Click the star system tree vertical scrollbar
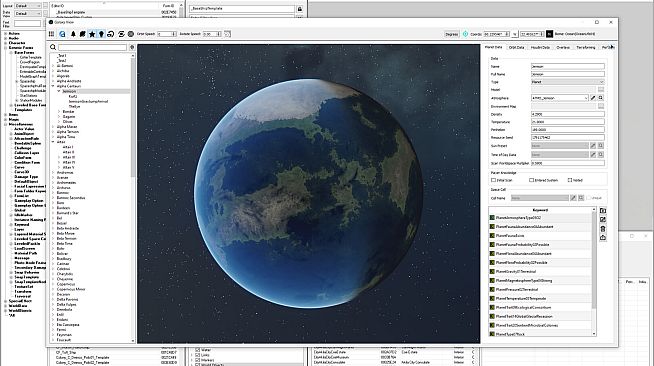The height and width of the screenshot is (366, 654). [133, 117]
